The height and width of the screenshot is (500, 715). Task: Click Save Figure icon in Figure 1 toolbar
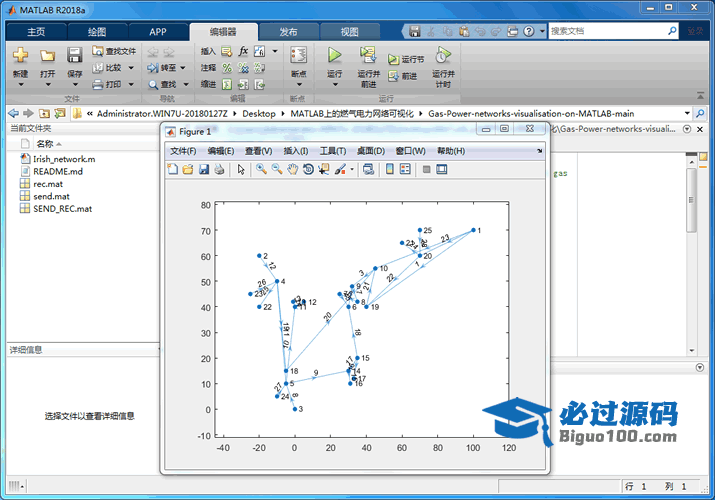coord(204,170)
